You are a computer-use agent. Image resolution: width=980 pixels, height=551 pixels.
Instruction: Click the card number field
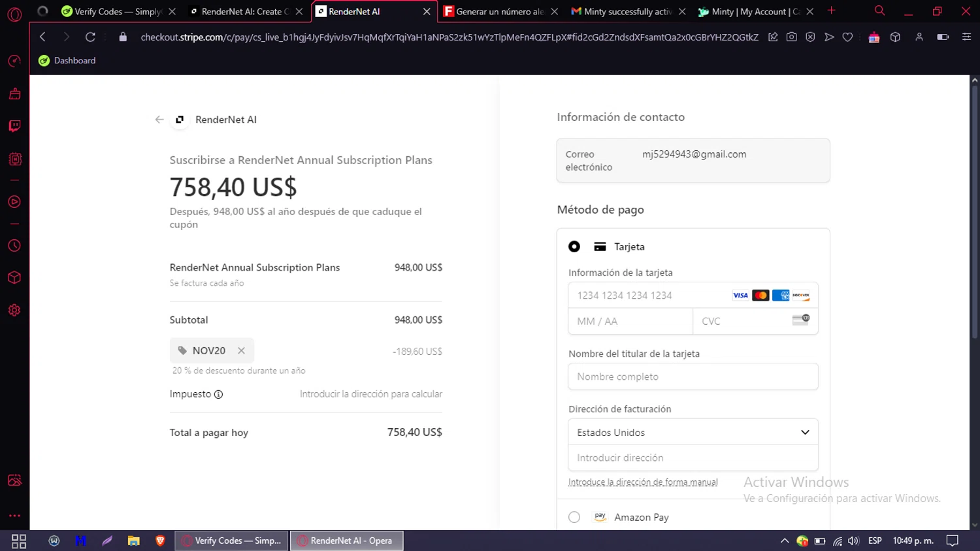tap(693, 295)
